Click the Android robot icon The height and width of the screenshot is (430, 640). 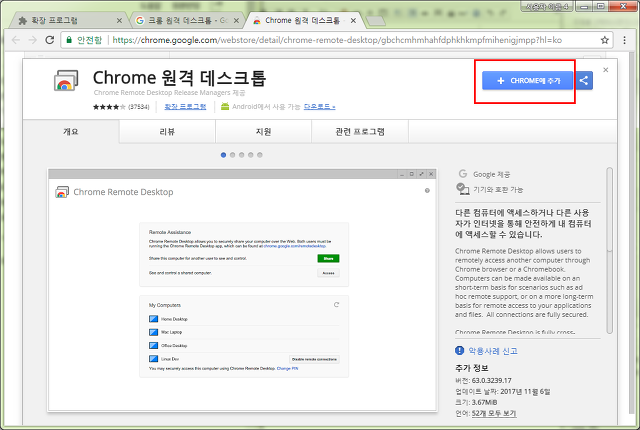pyautogui.click(x=225, y=106)
